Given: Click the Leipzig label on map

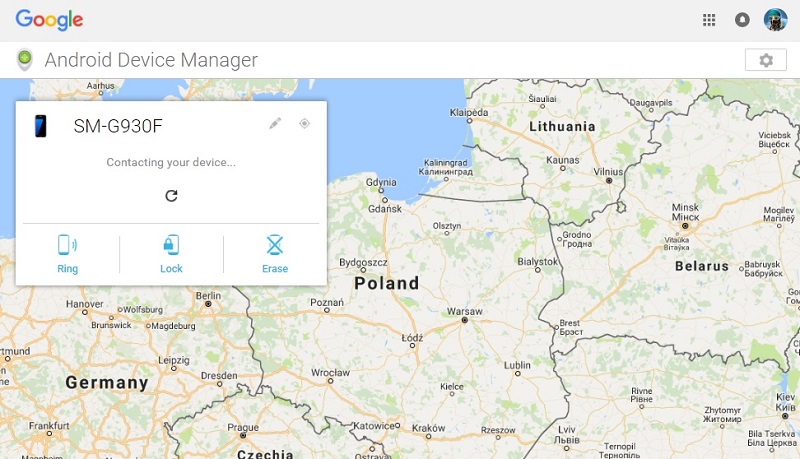Looking at the screenshot, I should (x=173, y=360).
